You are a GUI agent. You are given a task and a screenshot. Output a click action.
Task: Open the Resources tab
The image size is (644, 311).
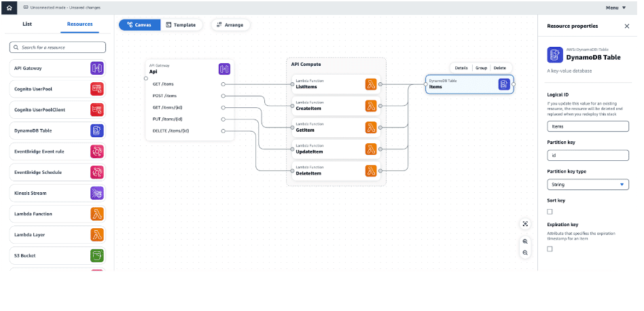[80, 24]
